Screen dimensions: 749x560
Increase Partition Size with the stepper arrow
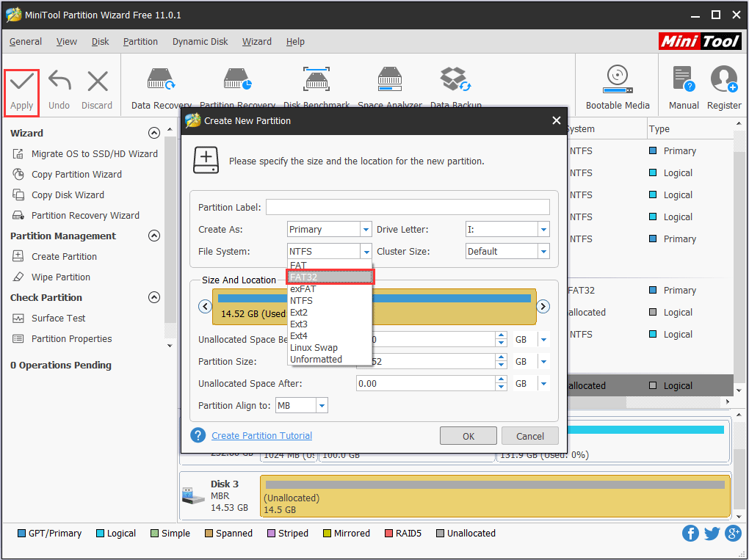tap(501, 357)
